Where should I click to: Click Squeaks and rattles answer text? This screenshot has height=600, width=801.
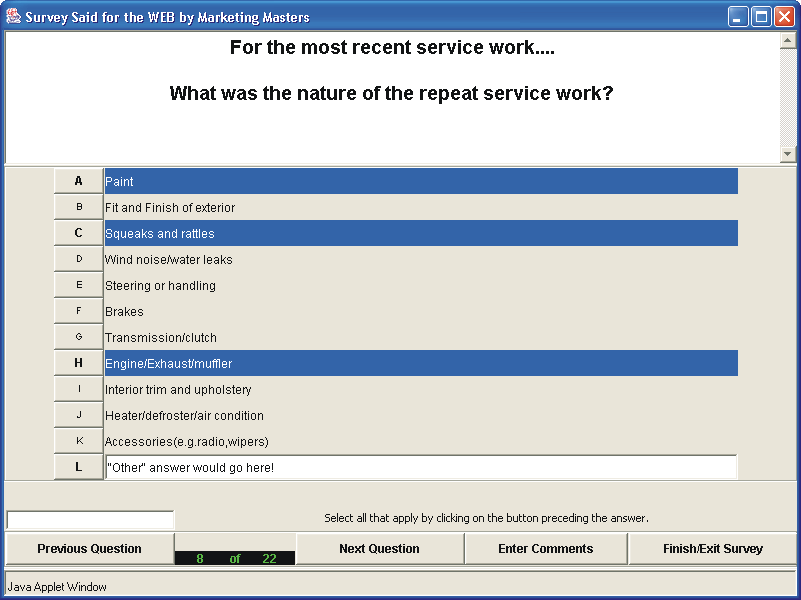pyautogui.click(x=160, y=234)
